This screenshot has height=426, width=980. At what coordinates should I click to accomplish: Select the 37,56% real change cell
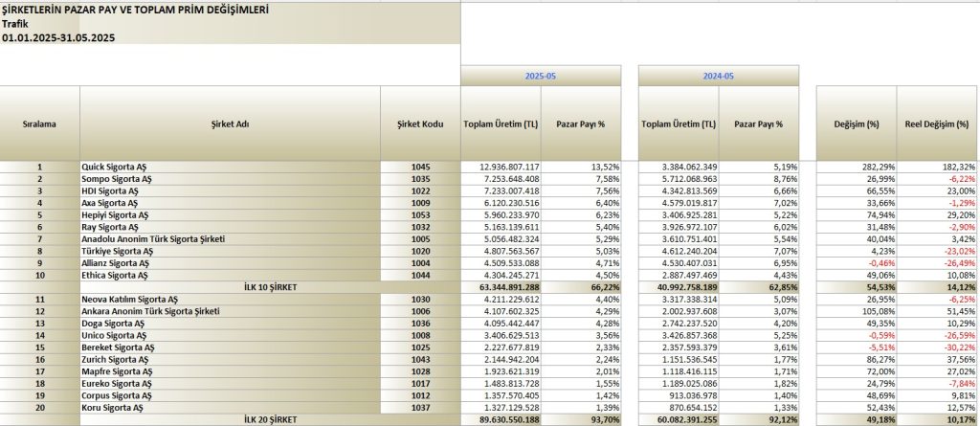point(937,359)
